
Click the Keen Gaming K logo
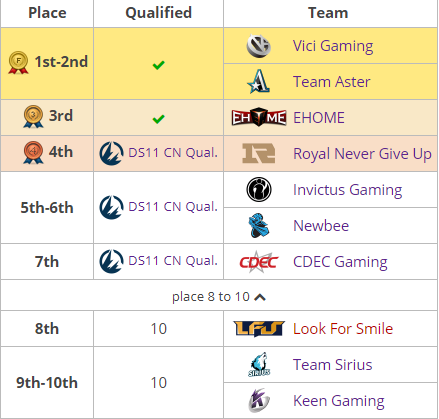259,400
